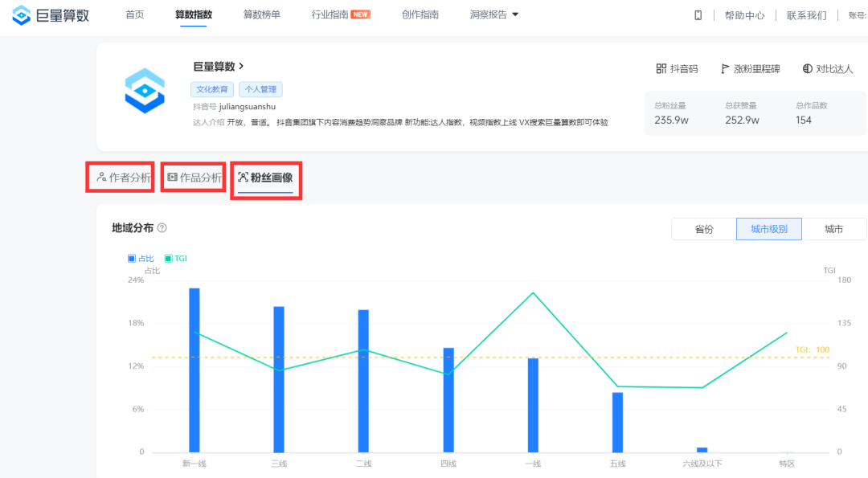Open 帮助中心 from the header
Viewport: 868px width, 478px height.
click(745, 14)
